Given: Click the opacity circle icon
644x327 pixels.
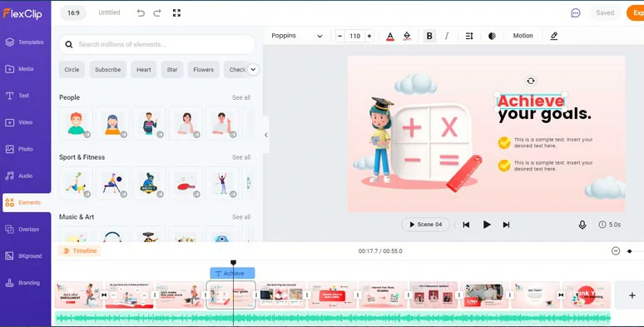Looking at the screenshot, I should pyautogui.click(x=492, y=36).
